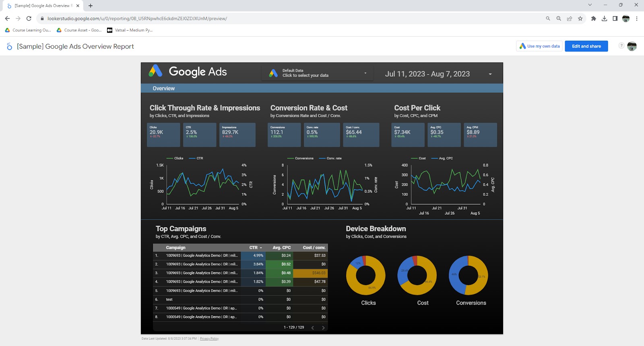This screenshot has height=346, width=644.
Task: Click the Conv. rate legend entry
Action: (x=330, y=158)
